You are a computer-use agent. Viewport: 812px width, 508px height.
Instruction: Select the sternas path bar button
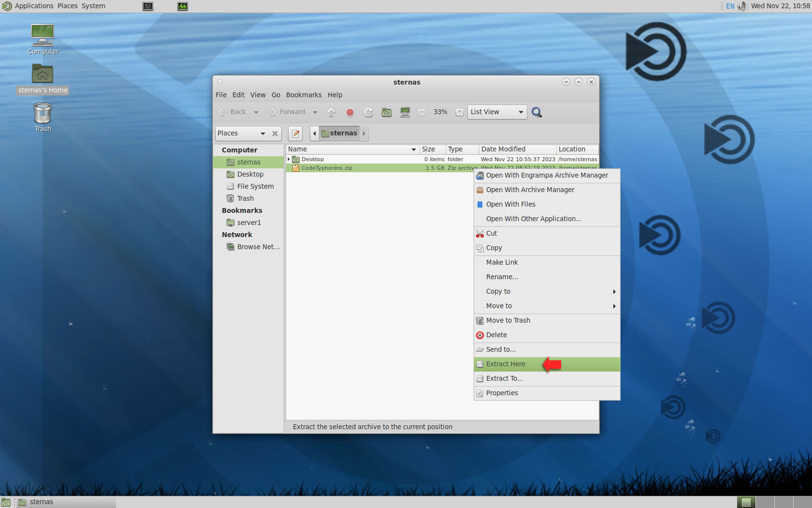tap(339, 134)
